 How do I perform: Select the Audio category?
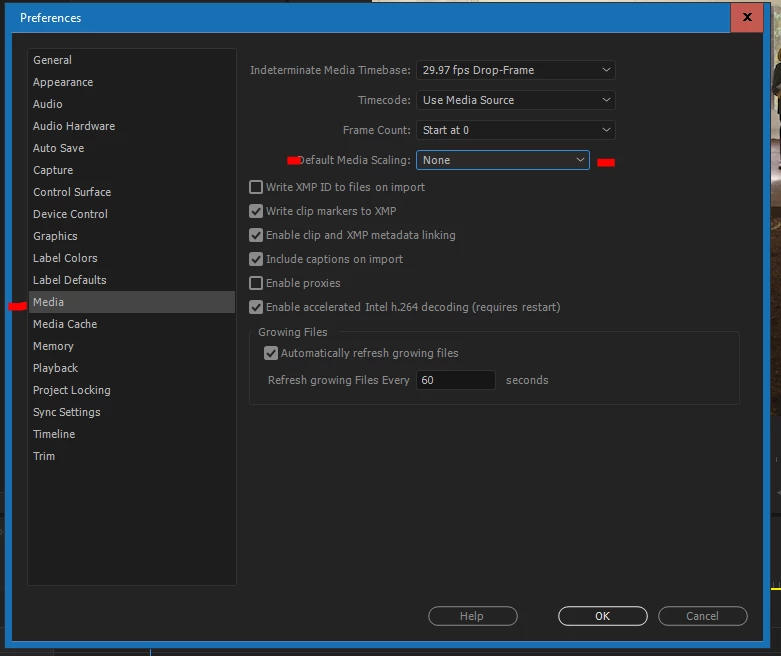coord(131,104)
